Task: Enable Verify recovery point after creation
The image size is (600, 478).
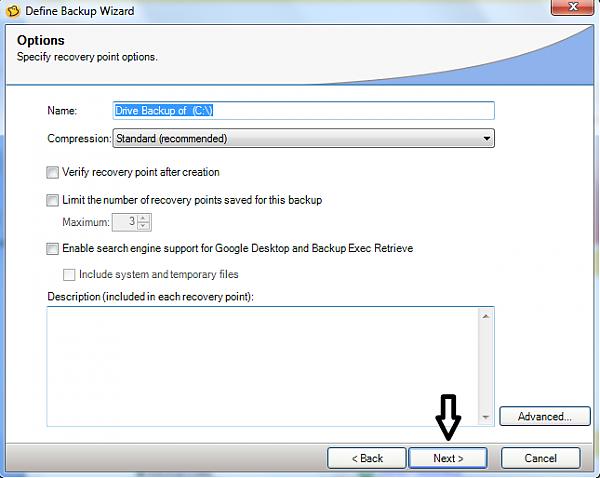Action: (x=52, y=172)
